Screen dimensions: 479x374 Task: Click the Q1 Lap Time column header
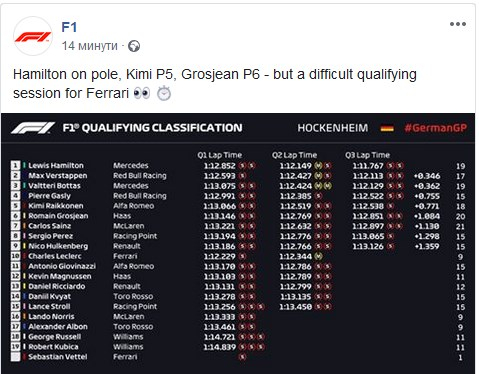(219, 155)
